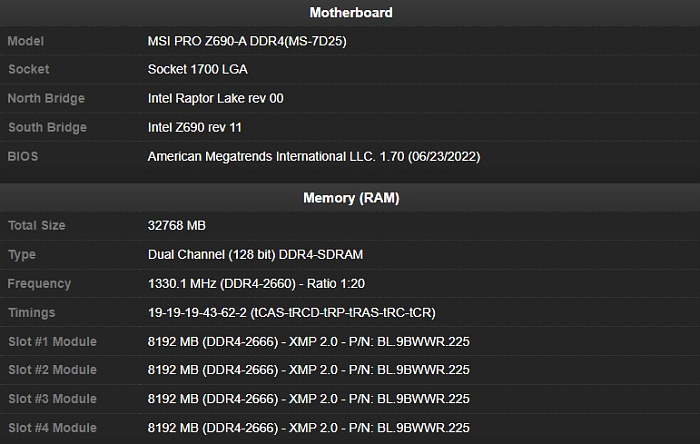Click the Slot #1 Module label

52,341
